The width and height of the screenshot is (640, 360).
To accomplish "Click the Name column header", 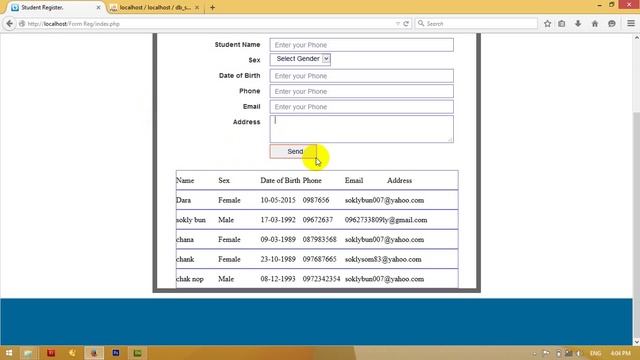I will pyautogui.click(x=185, y=180).
